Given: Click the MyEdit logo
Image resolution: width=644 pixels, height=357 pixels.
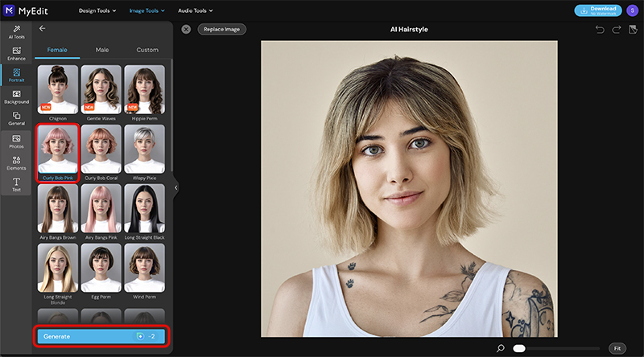Looking at the screenshot, I should [x=27, y=10].
